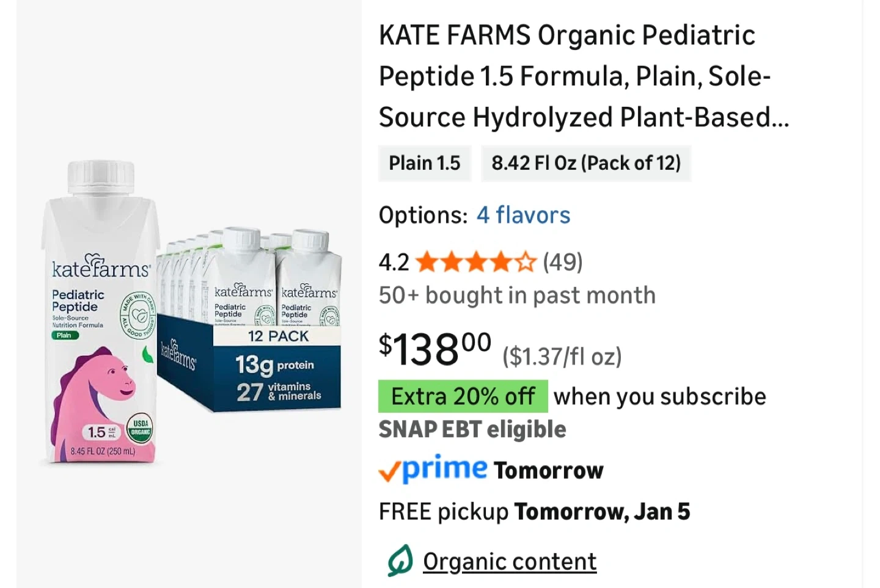
Task: Click FREE pickup Tomorrow, Jan 5 text
Action: (x=534, y=512)
